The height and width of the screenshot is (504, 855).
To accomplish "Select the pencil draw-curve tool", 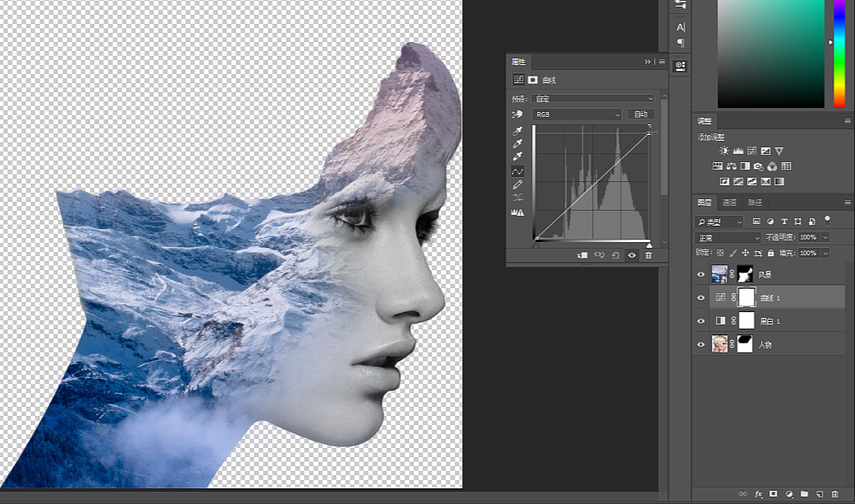I will tap(517, 185).
